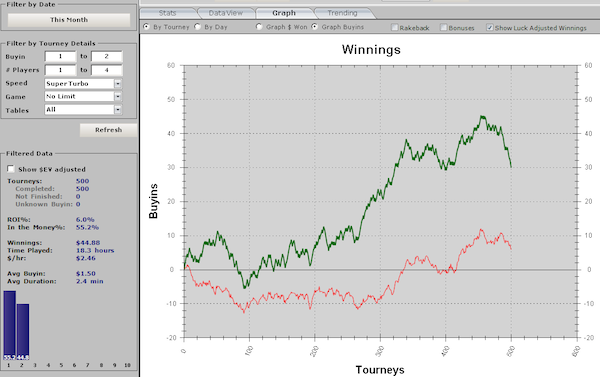Click the Buyins y-axis label

[x=153, y=201]
